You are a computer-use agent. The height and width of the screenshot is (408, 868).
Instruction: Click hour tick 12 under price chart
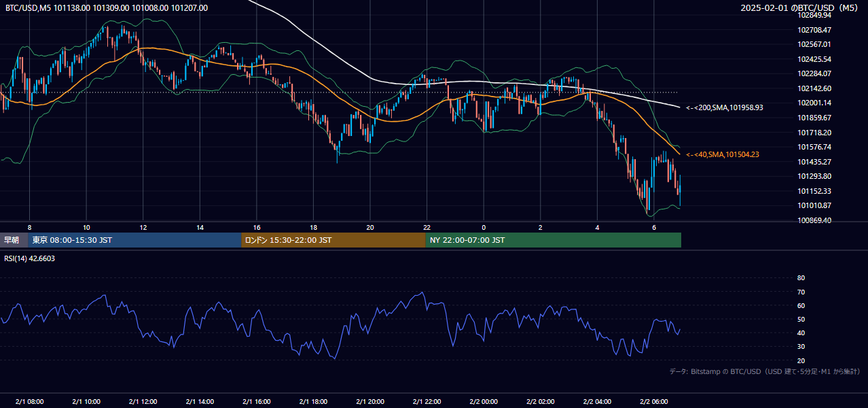point(143,227)
